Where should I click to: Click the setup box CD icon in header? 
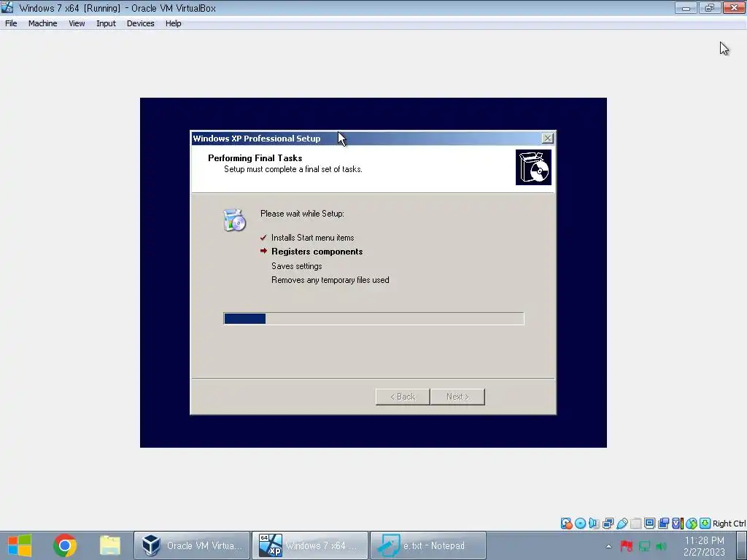[x=533, y=167]
